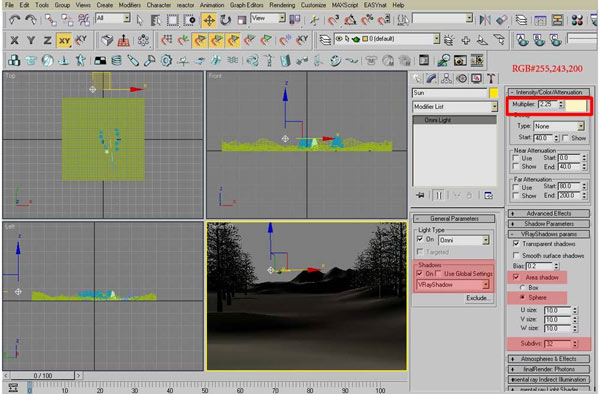Click the Undo arrow icon
The image size is (600, 394).
(x=14, y=19)
